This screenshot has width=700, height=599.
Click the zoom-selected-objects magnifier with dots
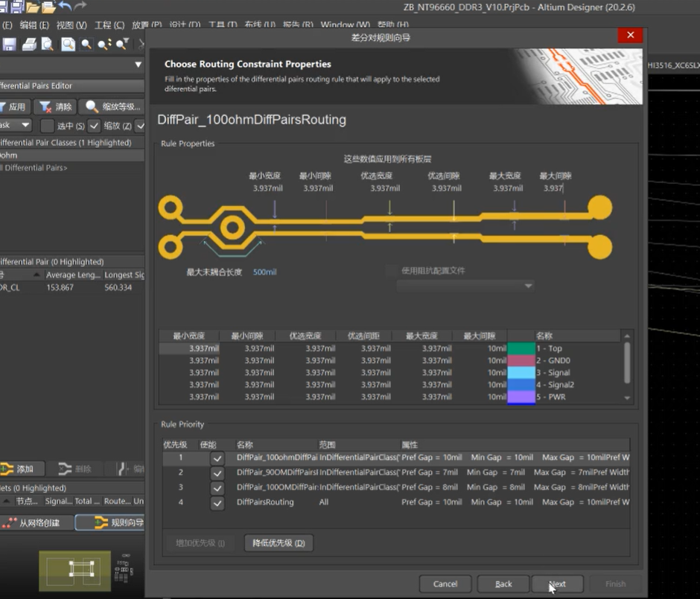click(x=104, y=44)
